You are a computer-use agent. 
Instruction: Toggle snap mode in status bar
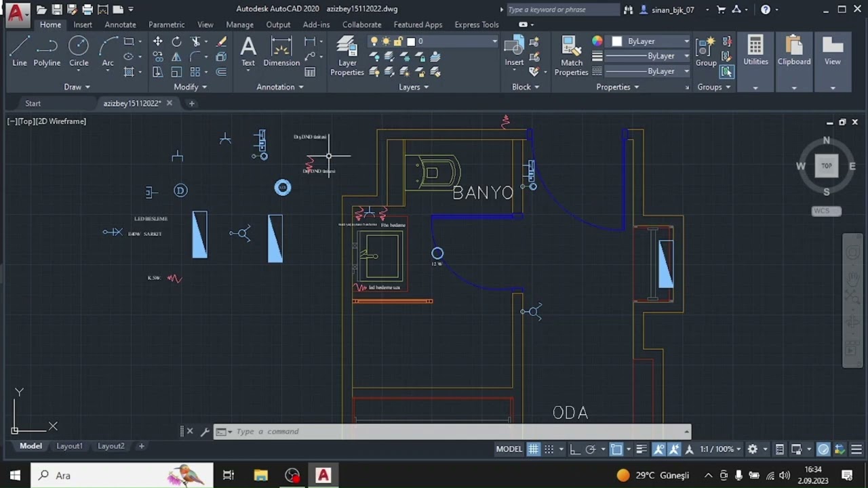tap(549, 449)
